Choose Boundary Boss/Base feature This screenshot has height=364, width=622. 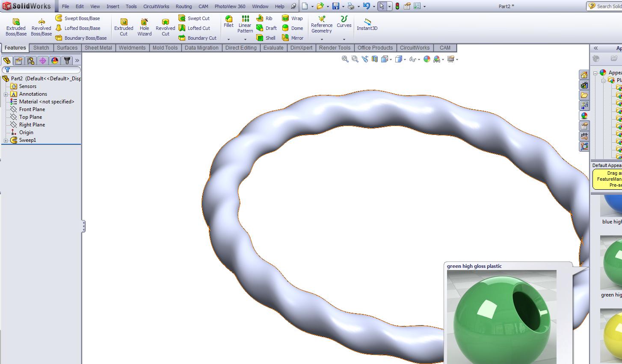coord(81,38)
